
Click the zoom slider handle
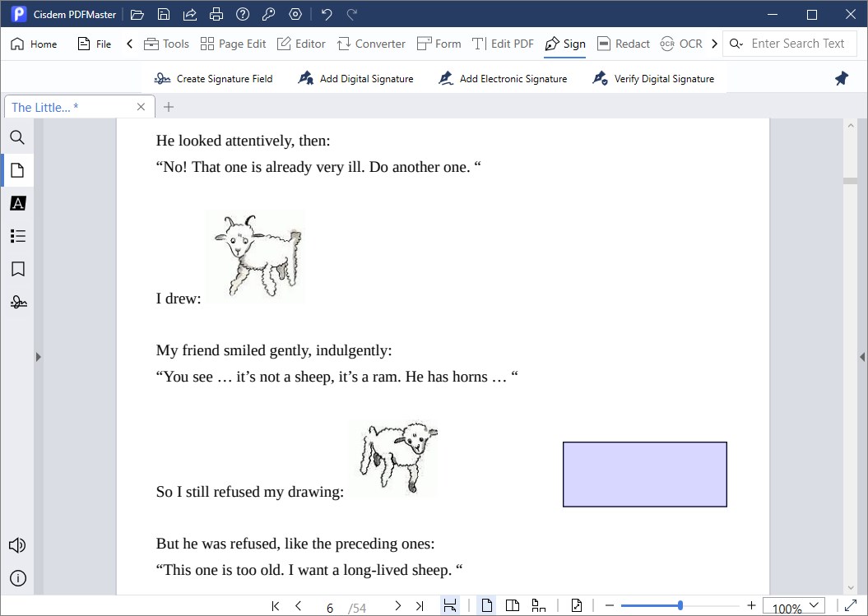coord(680,605)
